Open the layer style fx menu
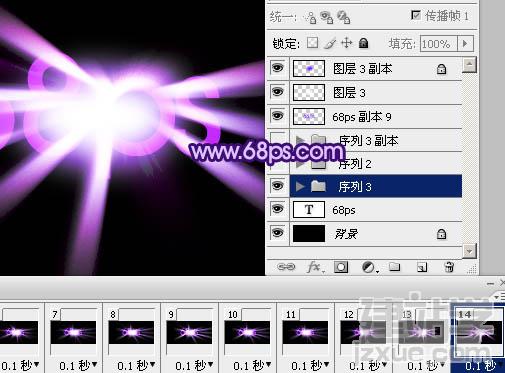This screenshot has height=373, width=505. [x=315, y=267]
